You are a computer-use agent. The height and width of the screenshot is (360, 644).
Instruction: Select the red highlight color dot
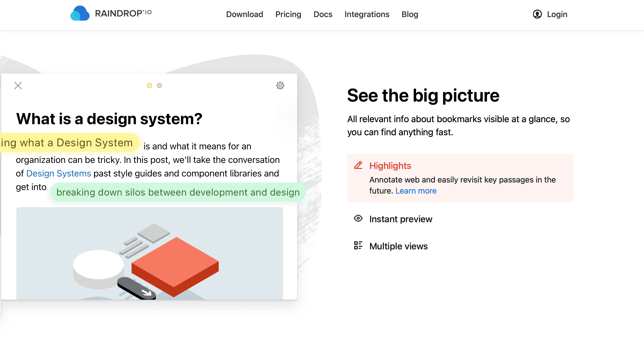tap(159, 85)
